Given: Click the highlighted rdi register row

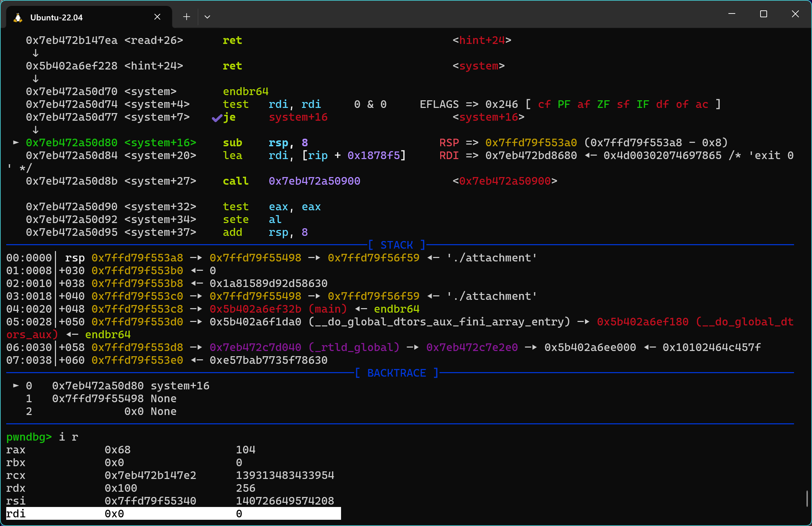Looking at the screenshot, I should (173, 514).
